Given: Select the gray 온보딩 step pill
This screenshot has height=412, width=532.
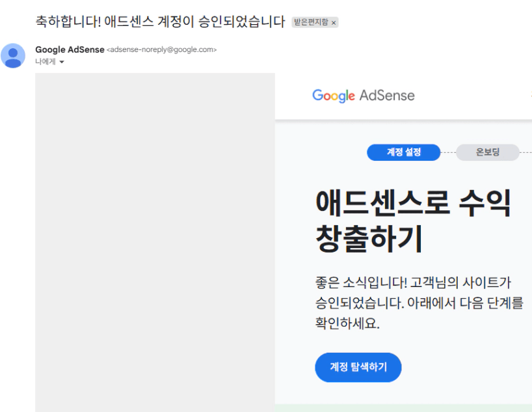Looking at the screenshot, I should pyautogui.click(x=488, y=152).
